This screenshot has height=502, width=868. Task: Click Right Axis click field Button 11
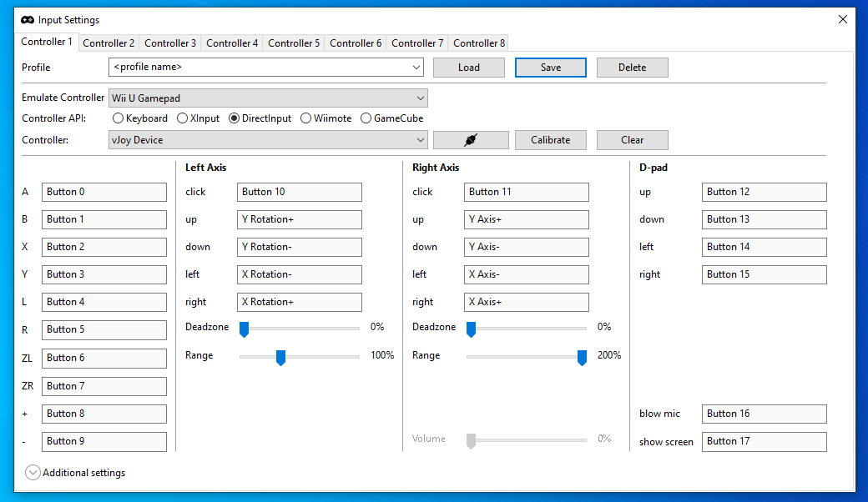pyautogui.click(x=527, y=192)
